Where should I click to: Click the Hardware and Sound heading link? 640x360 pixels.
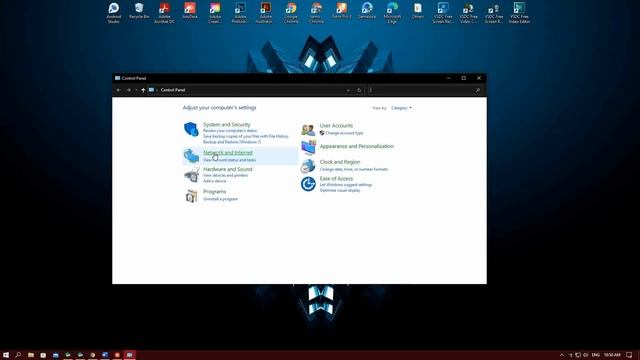[x=227, y=169]
